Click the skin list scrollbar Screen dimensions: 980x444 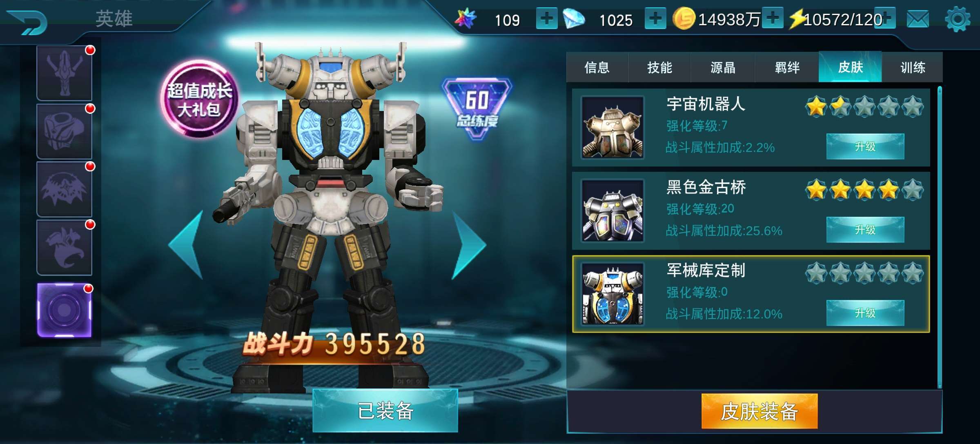pyautogui.click(x=940, y=237)
